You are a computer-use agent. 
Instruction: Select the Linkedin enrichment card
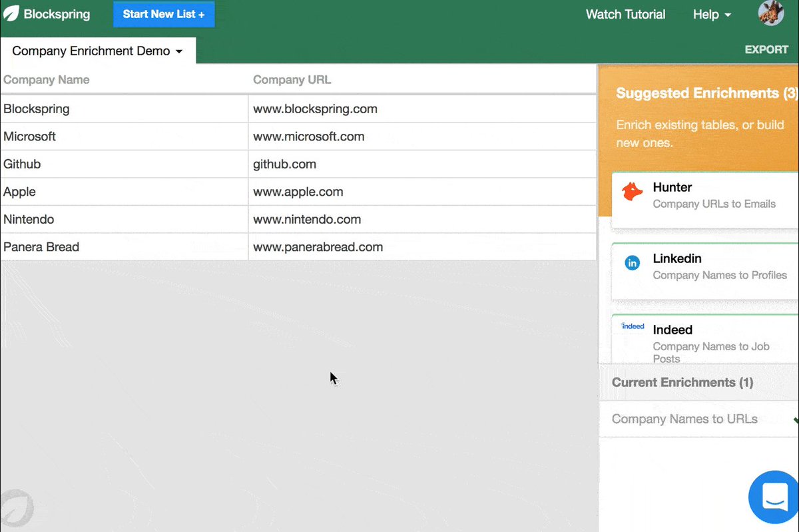pyautogui.click(x=705, y=271)
